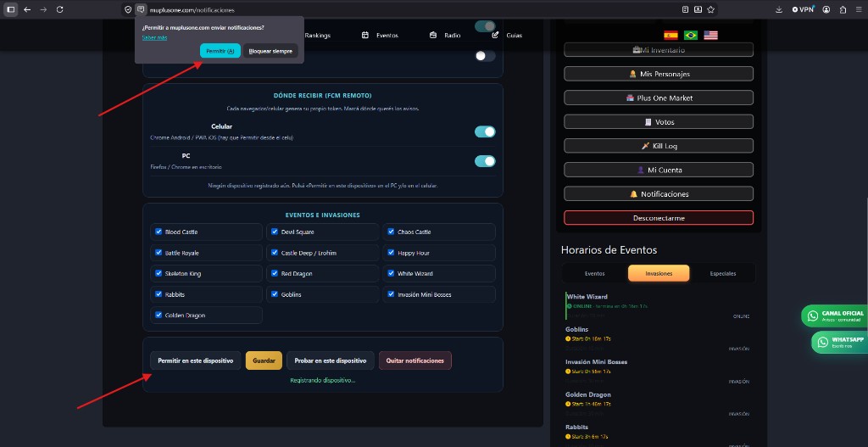Open the Notificaciones account button
868x447 pixels.
point(659,194)
